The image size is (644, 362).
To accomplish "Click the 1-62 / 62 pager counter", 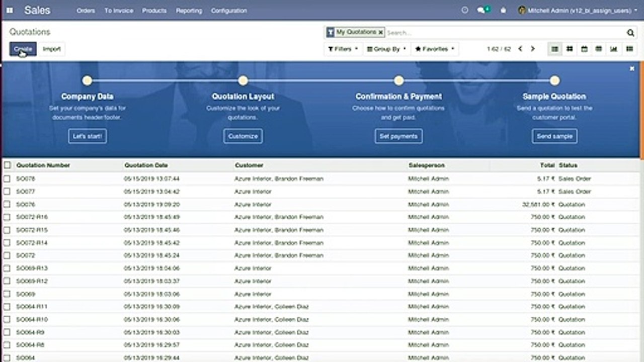I will tap(499, 49).
